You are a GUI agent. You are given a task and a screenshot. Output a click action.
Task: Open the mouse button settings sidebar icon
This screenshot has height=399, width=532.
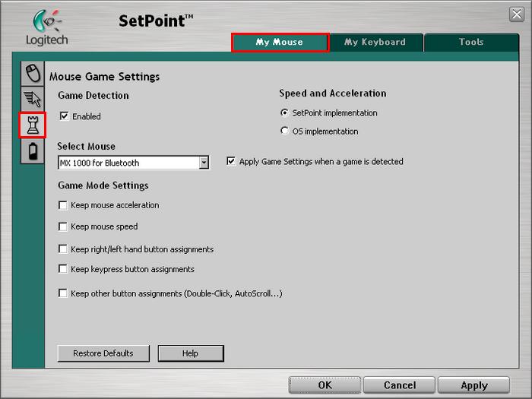[x=33, y=73]
